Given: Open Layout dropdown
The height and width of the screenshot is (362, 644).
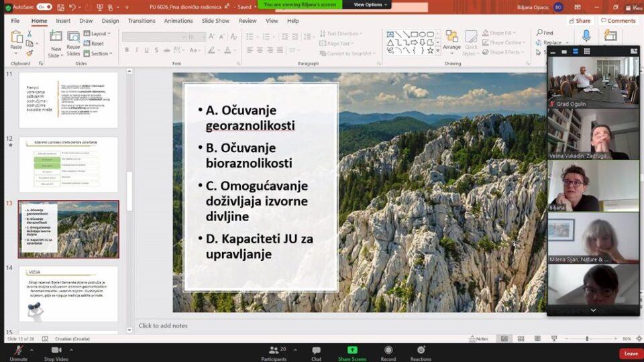Looking at the screenshot, I should point(97,34).
